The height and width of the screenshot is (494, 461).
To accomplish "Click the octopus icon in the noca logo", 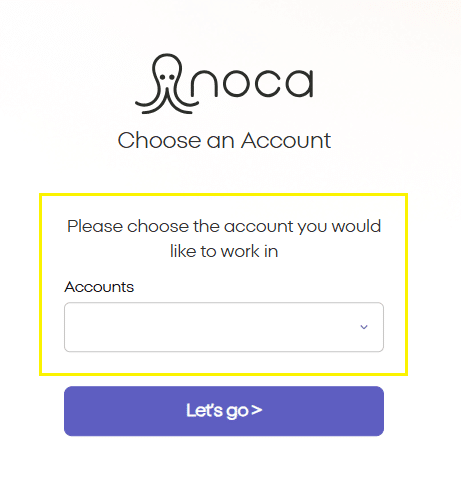I will [167, 84].
